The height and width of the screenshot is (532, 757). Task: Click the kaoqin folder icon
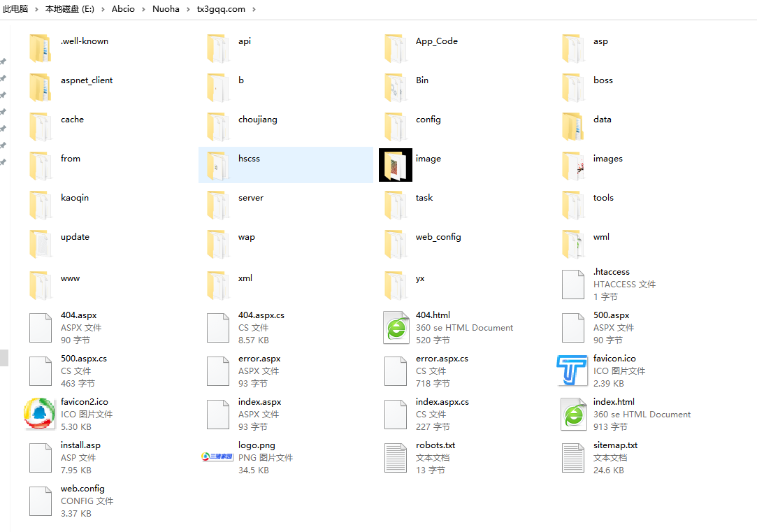[x=40, y=205]
